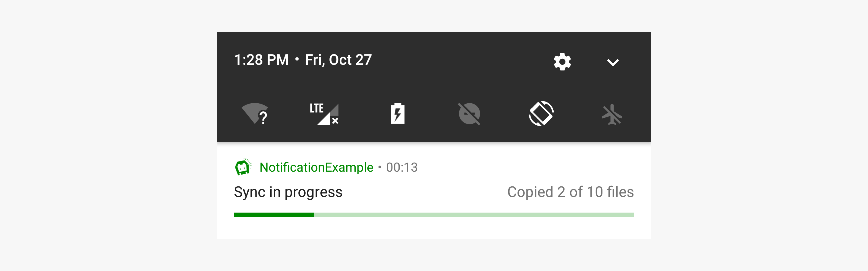868x271 pixels.
Task: Enable airplane mode
Action: coord(612,114)
